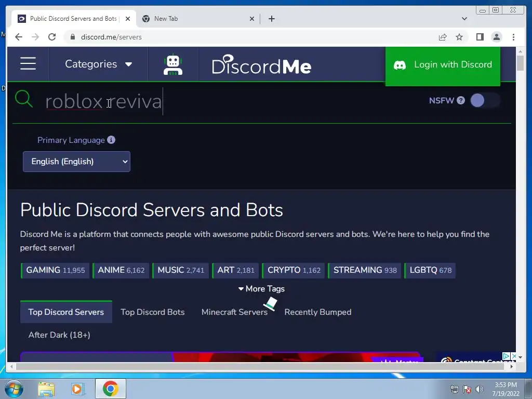Expand More Tags

coord(261,289)
